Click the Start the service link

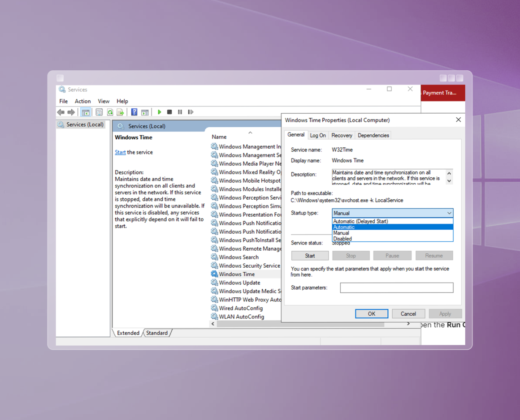coord(120,152)
